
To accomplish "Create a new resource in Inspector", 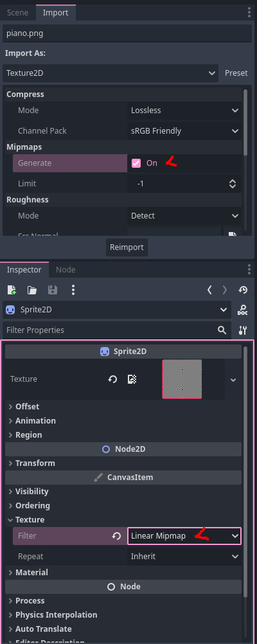I will (x=12, y=290).
